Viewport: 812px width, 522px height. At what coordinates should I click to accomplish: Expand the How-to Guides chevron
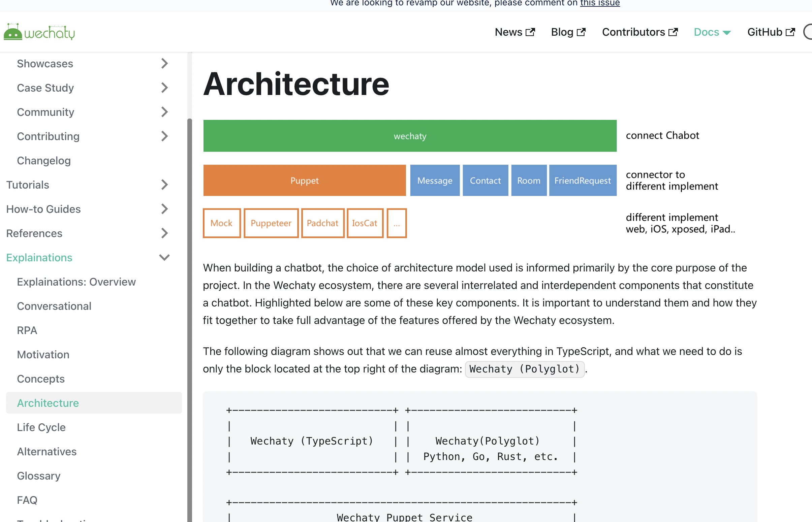point(164,209)
